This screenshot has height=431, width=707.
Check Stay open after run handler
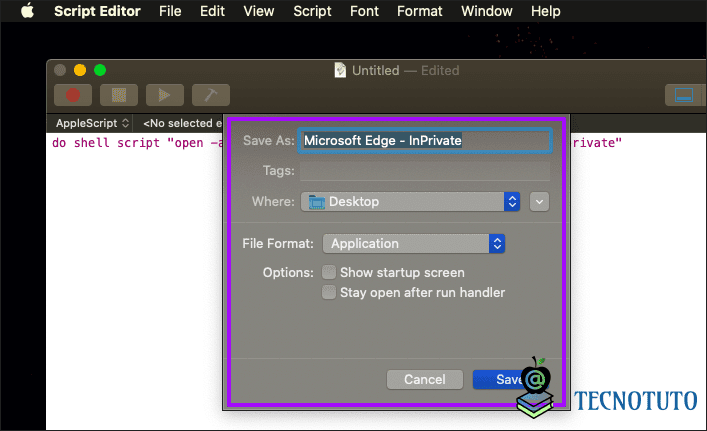tap(329, 292)
